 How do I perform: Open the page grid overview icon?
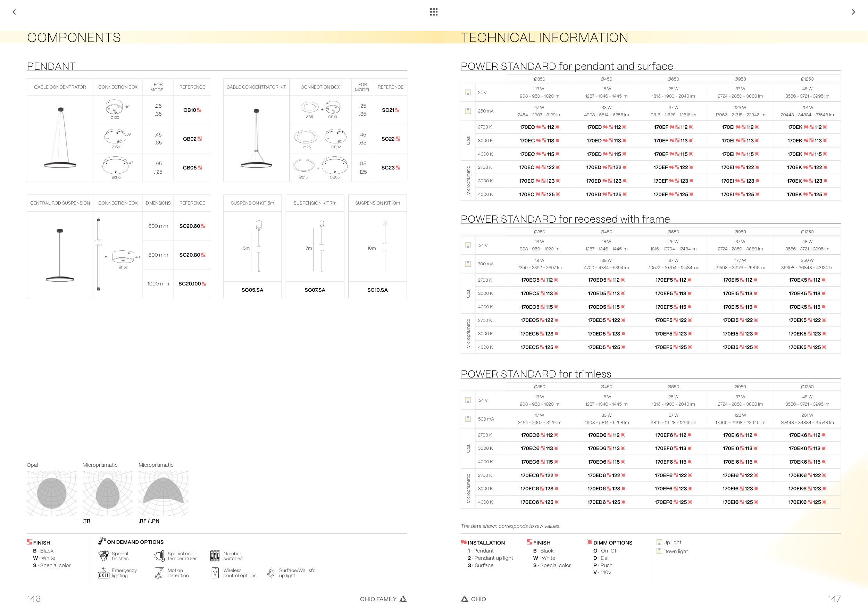[434, 12]
